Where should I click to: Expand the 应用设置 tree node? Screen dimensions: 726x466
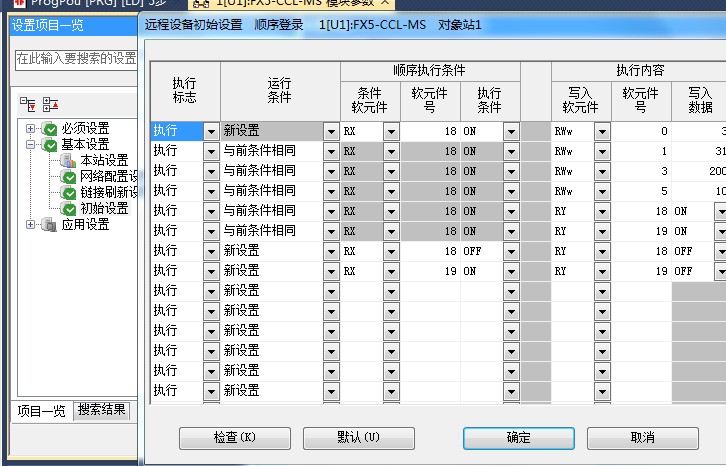click(31, 225)
